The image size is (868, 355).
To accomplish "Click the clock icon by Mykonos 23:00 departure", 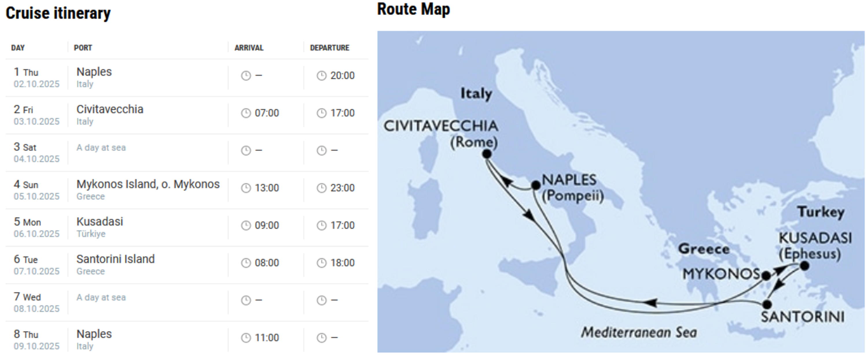I will click(x=321, y=188).
